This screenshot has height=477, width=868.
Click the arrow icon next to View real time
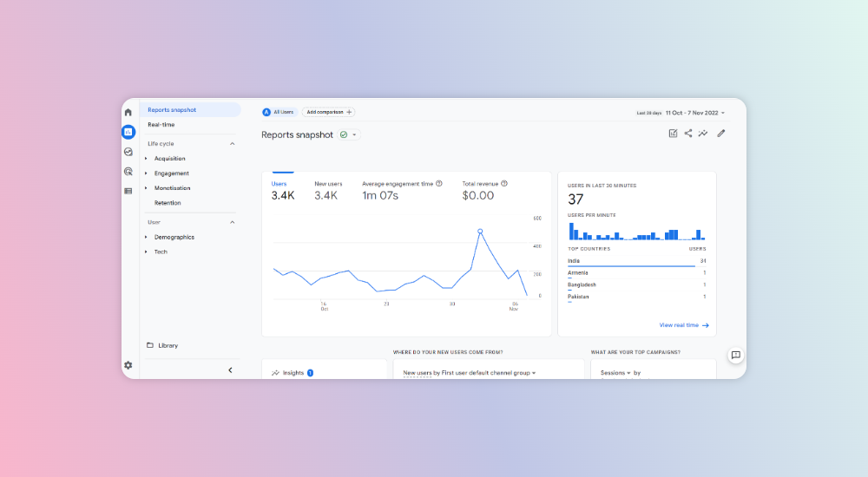click(x=705, y=325)
